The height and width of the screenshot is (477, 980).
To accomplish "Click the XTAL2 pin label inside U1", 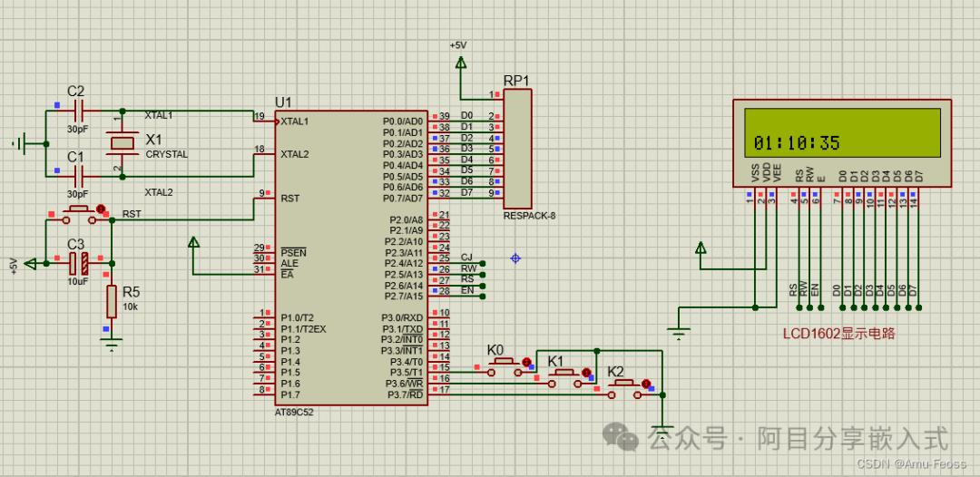I will [294, 154].
